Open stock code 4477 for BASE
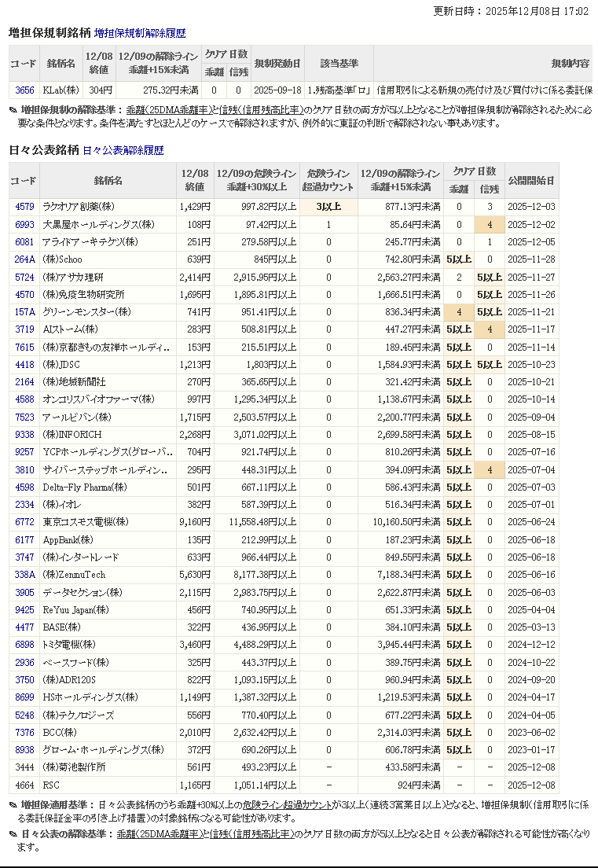Image resolution: width=598 pixels, height=868 pixels. 24,627
